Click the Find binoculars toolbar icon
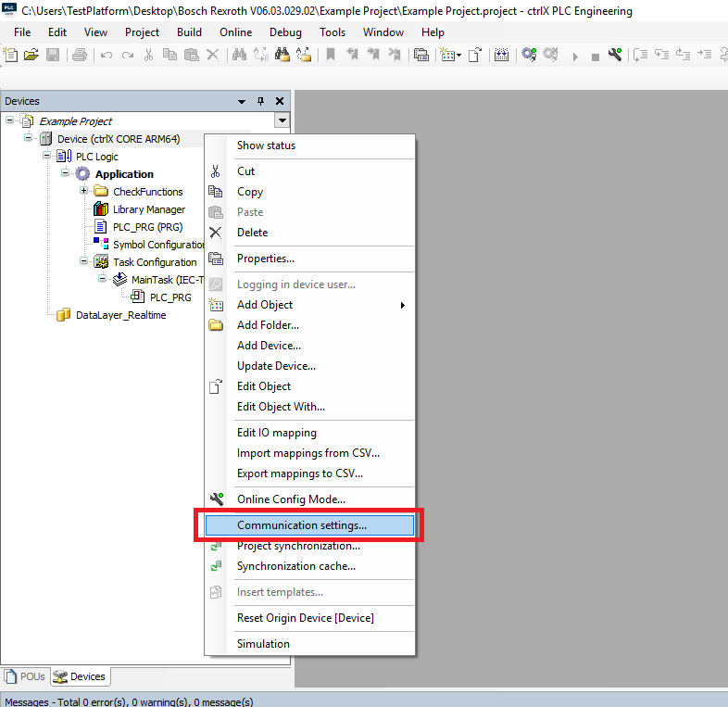The width and height of the screenshot is (728, 707). (x=239, y=56)
